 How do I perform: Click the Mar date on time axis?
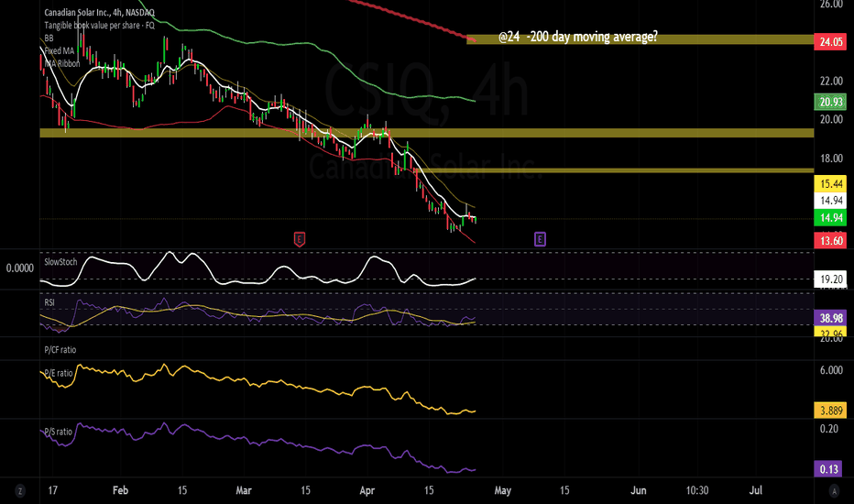pos(244,490)
